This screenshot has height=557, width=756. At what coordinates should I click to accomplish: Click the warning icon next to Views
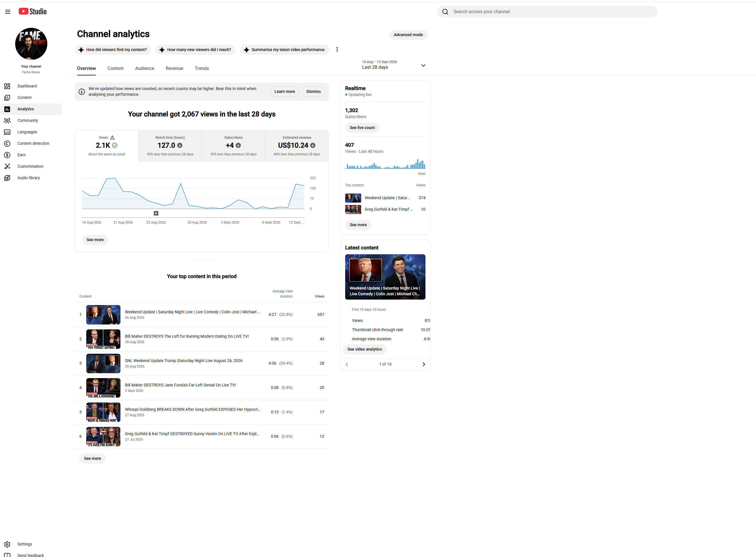point(113,138)
